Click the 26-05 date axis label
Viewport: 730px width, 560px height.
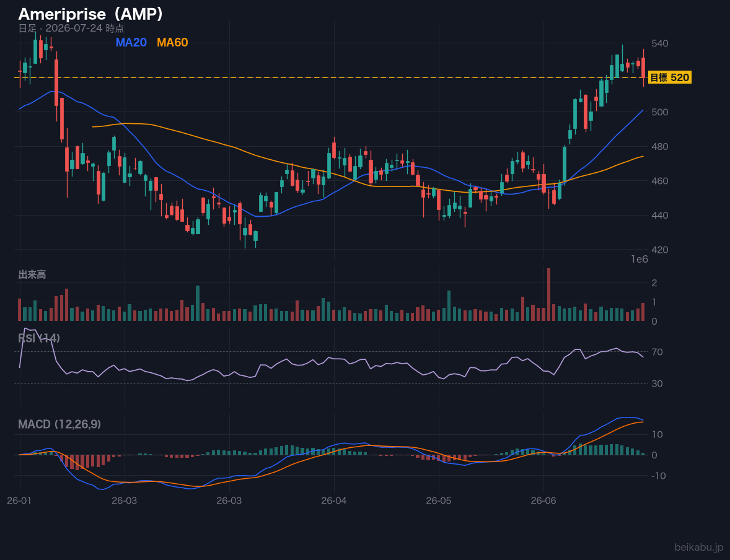tap(439, 501)
